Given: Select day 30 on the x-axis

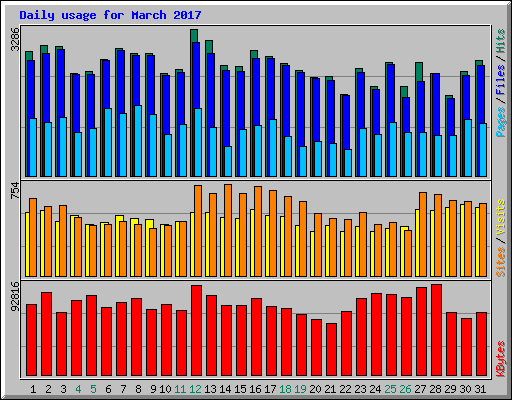Looking at the screenshot, I should coord(465,389).
